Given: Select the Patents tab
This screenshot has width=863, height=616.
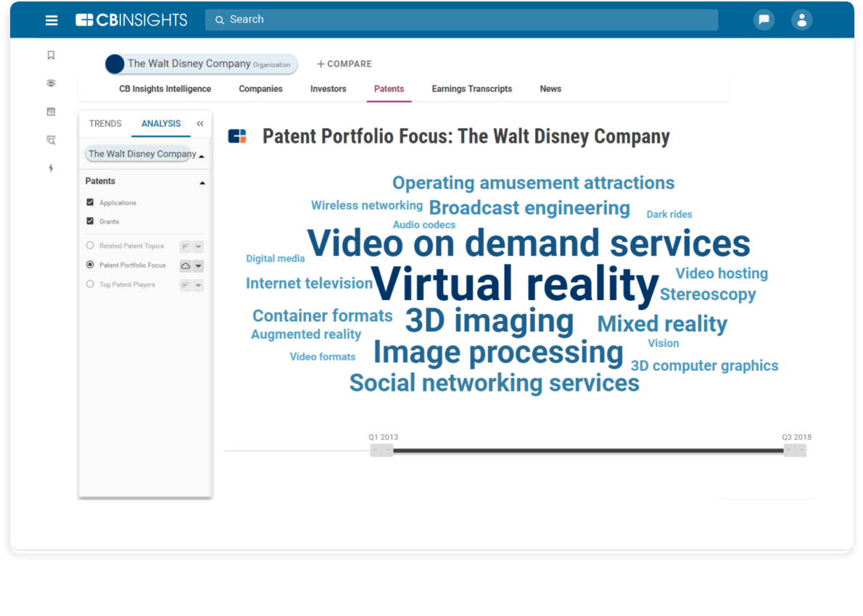Looking at the screenshot, I should point(389,88).
